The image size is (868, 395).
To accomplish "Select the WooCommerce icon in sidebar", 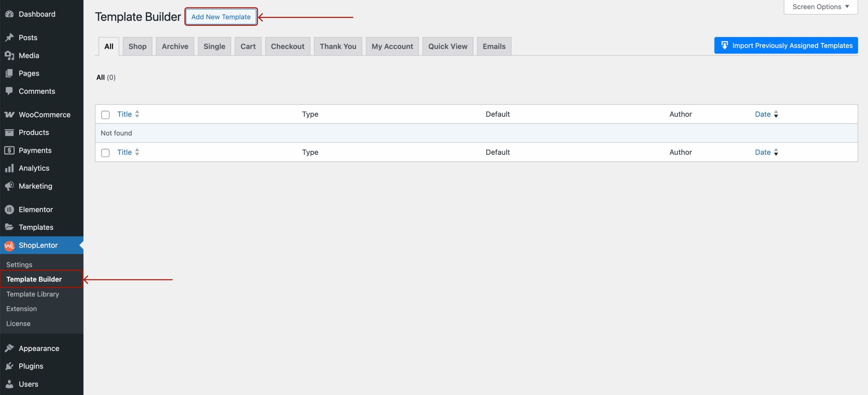I will [9, 115].
